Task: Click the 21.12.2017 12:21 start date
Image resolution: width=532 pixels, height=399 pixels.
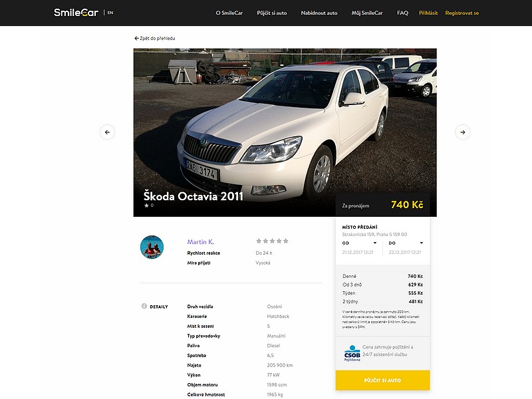Action: click(358, 253)
